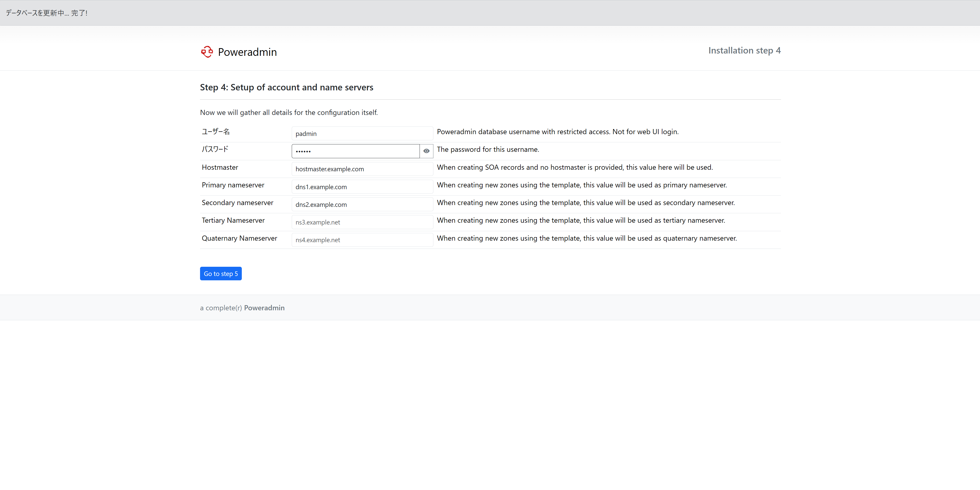
Task: Click the Installation step 4 label
Action: pos(744,50)
